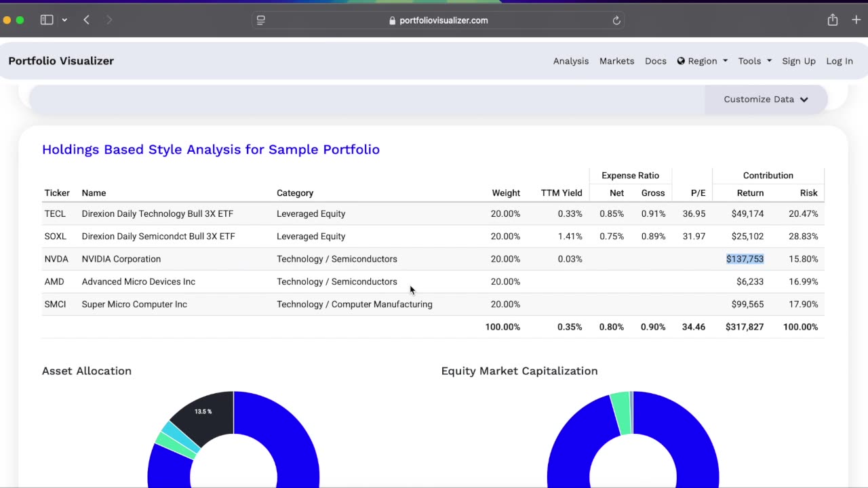Click the $6,233 return value for AMD
This screenshot has height=488, width=868.
coord(750,282)
